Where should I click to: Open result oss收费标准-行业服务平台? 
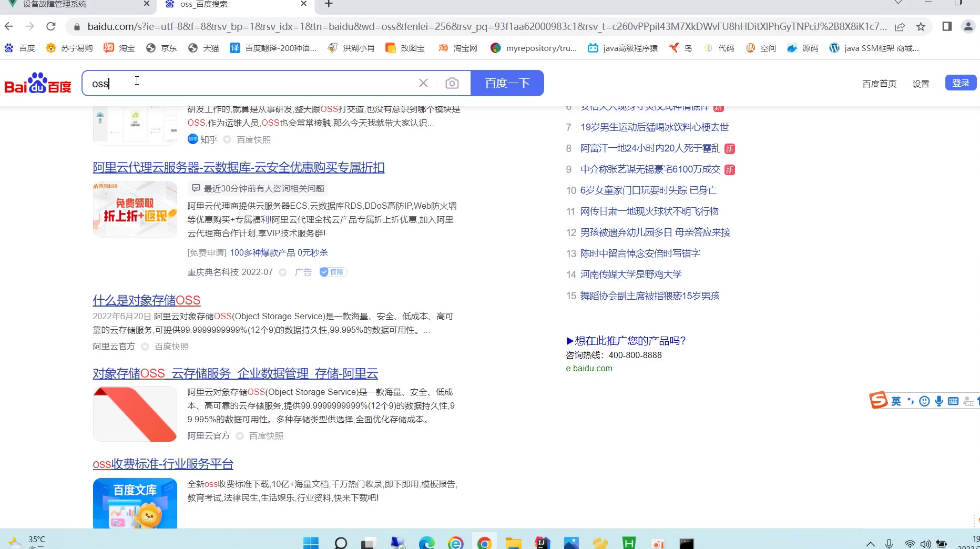pyautogui.click(x=163, y=464)
